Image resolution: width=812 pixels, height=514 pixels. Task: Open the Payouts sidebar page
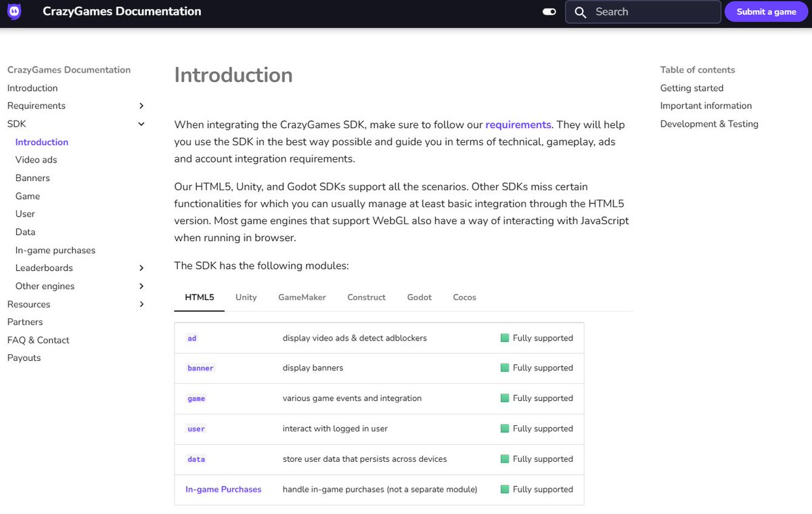24,358
